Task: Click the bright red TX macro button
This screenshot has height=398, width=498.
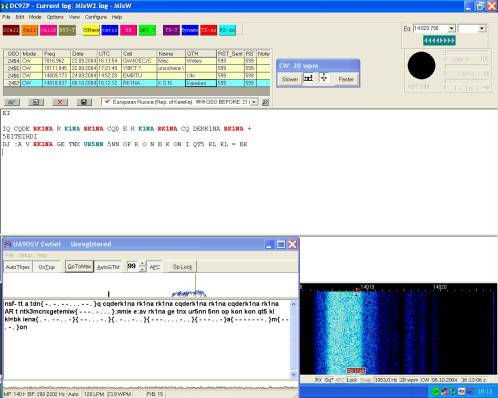Action: click(209, 30)
